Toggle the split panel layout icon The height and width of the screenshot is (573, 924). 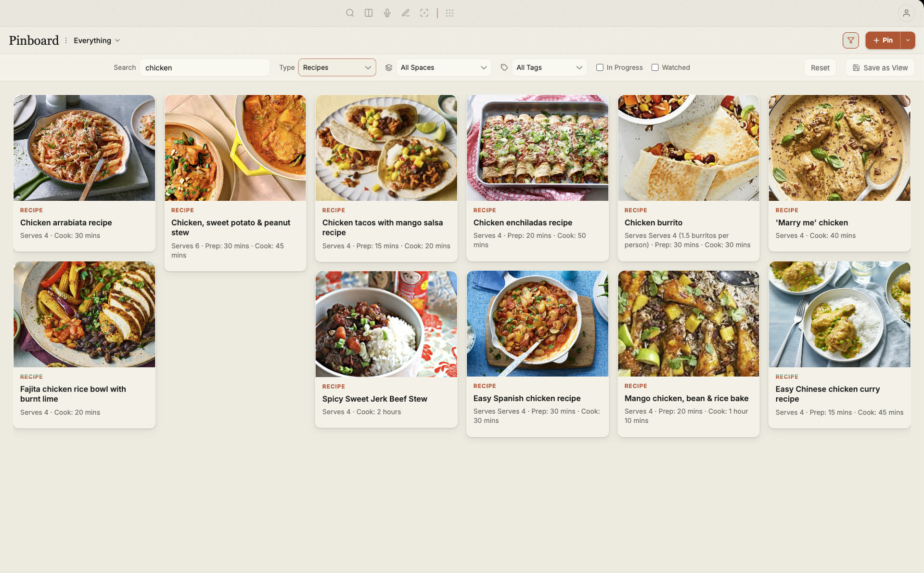(369, 13)
